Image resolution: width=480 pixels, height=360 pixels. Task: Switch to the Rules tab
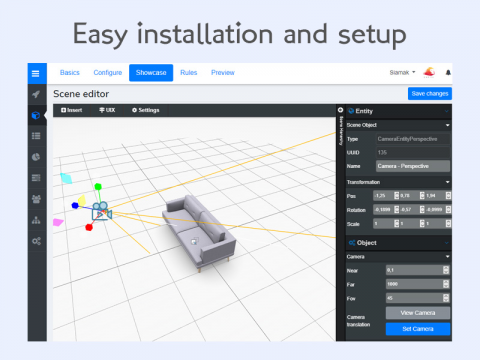pyautogui.click(x=189, y=73)
